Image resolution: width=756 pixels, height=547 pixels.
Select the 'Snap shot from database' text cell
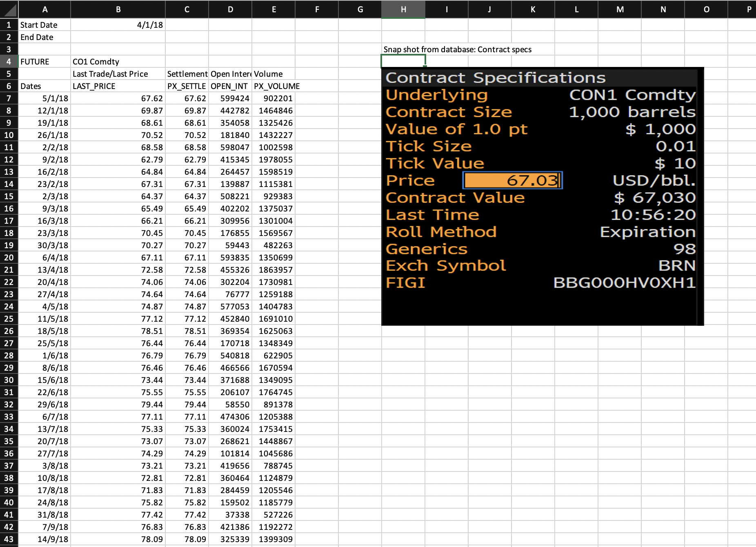403,49
